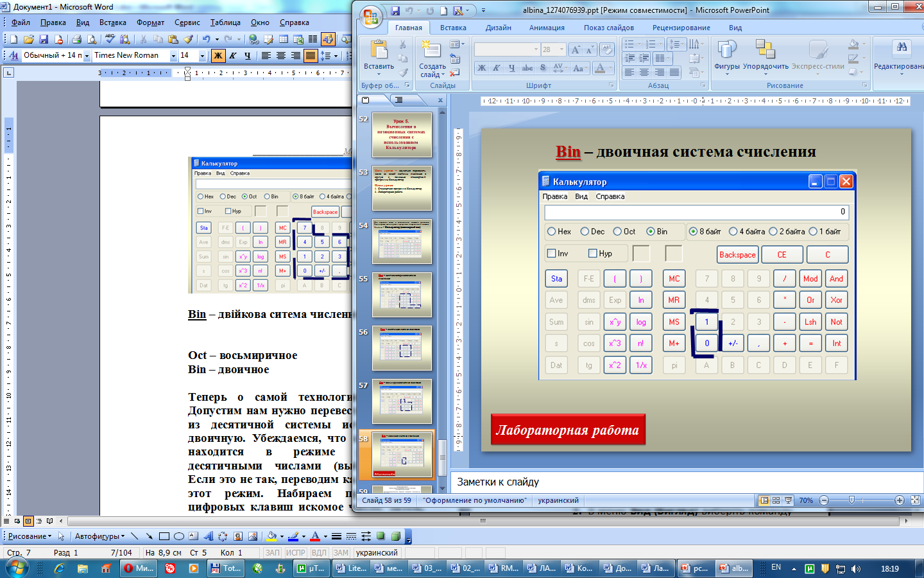The width and height of the screenshot is (924, 578).
Task: Open Вставка tab in PowerPoint ribbon
Action: (453, 28)
